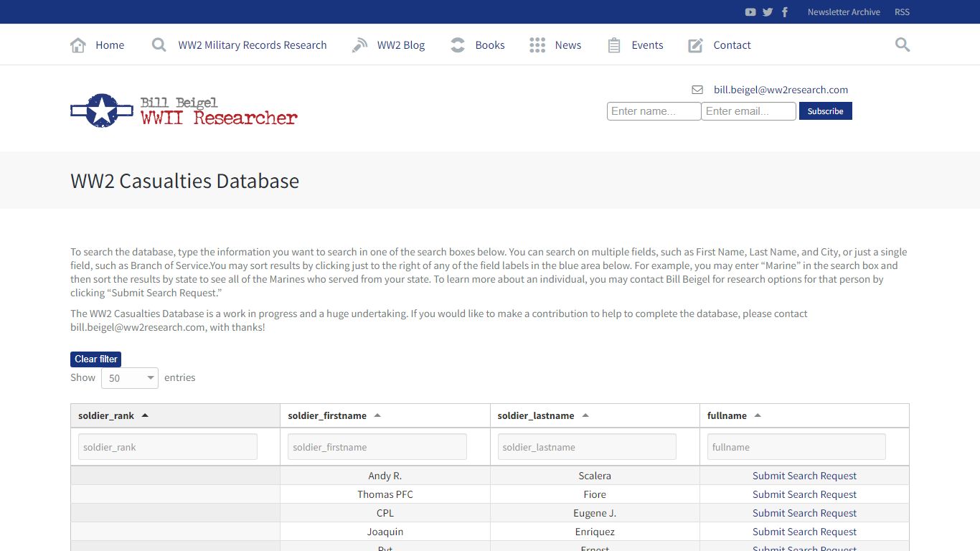980x551 pixels.
Task: Sort by soldier_rank column arrow
Action: pos(145,415)
